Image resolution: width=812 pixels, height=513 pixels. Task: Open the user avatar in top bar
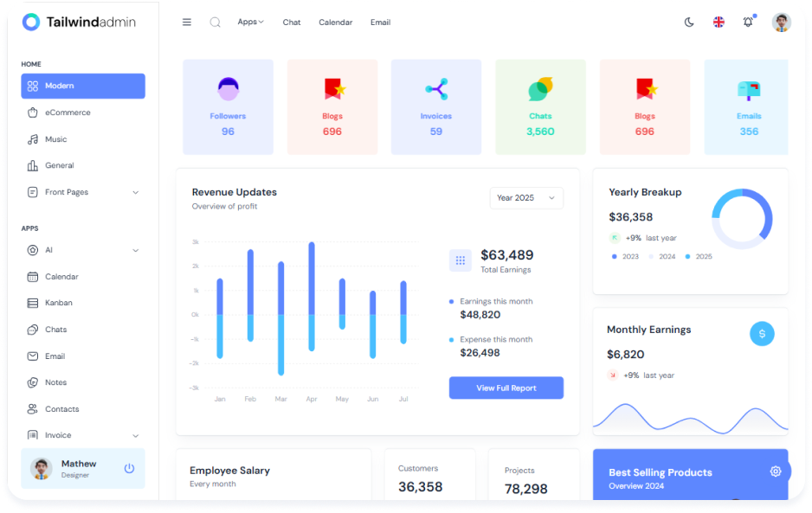point(781,22)
